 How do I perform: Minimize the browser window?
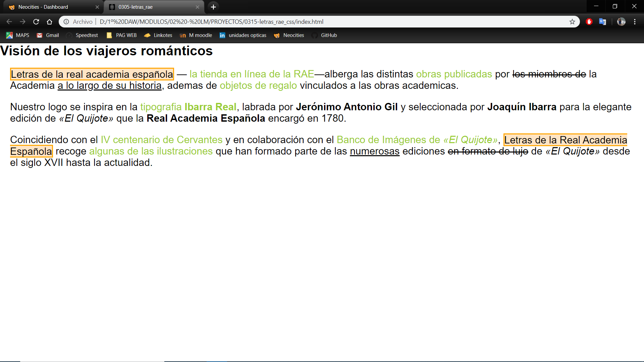tap(596, 6)
